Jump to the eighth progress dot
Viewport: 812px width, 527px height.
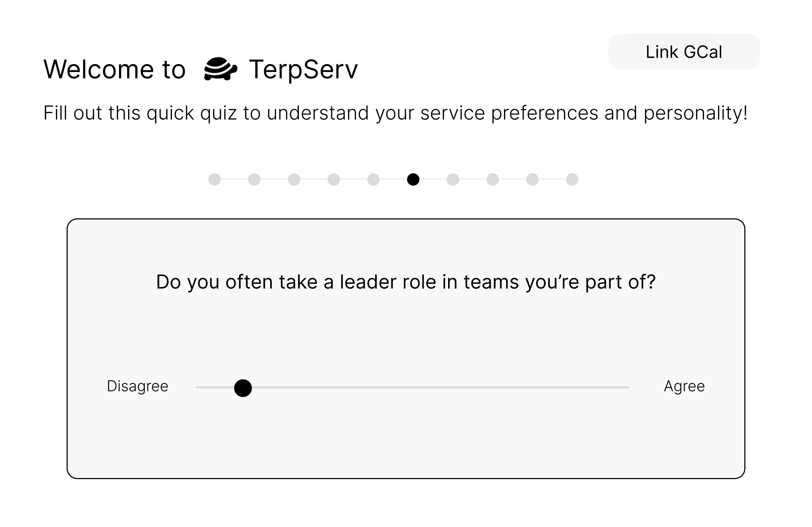pyautogui.click(x=493, y=179)
